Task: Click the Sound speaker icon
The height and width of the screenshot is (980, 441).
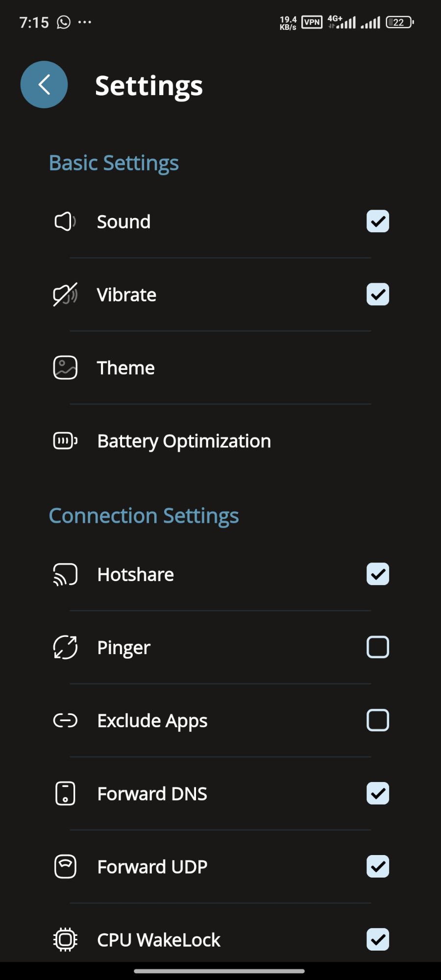Action: [65, 221]
